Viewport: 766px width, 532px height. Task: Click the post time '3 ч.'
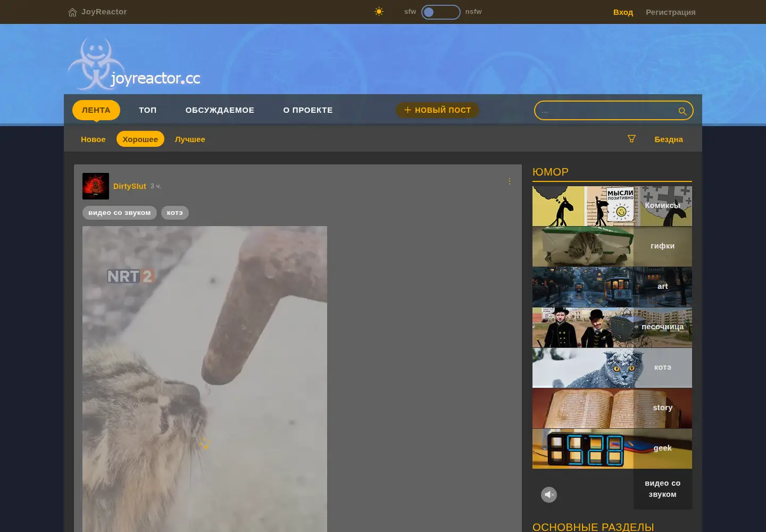tap(156, 186)
